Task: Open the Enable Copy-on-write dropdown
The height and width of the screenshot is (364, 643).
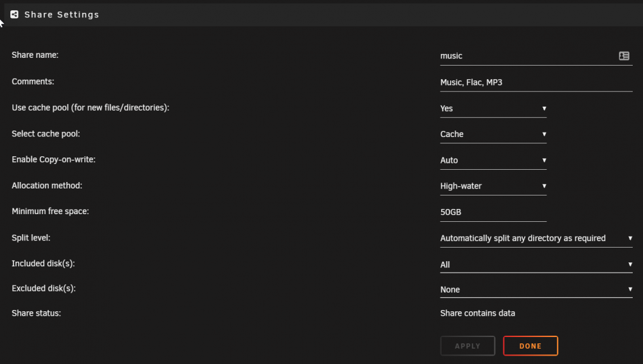Action: click(x=493, y=160)
